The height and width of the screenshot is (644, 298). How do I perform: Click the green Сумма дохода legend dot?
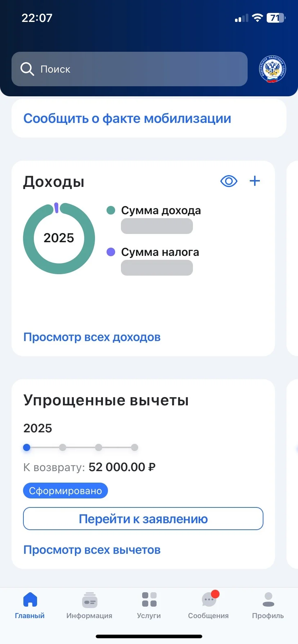(111, 210)
